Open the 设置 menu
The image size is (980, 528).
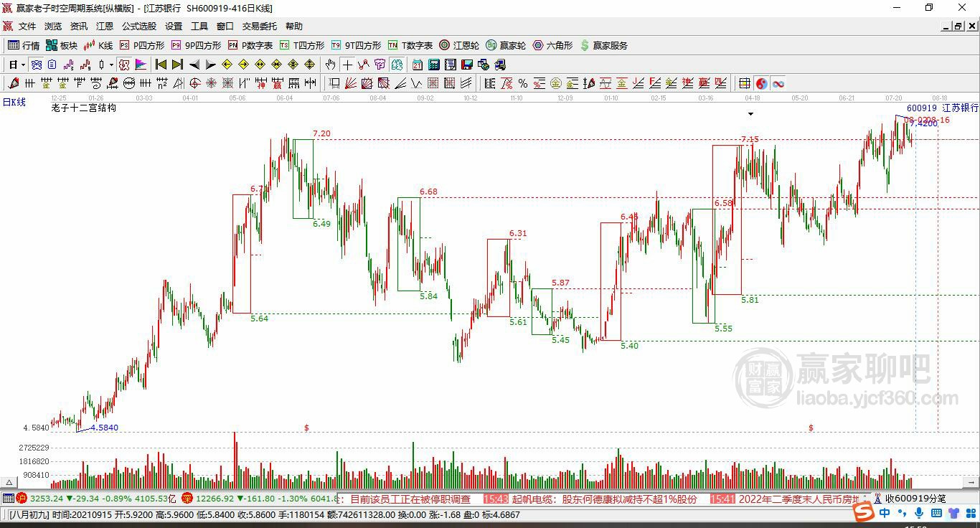(174, 27)
